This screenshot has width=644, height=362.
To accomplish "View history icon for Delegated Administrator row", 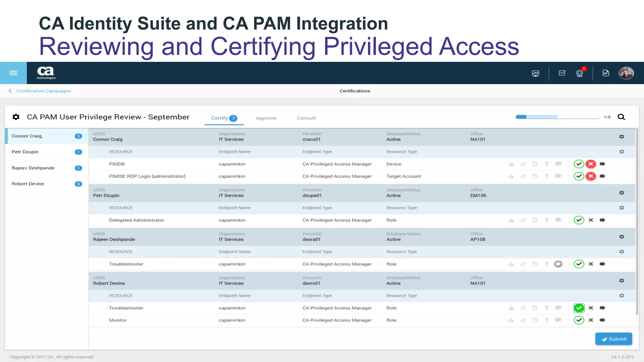I will pyautogui.click(x=535, y=220).
